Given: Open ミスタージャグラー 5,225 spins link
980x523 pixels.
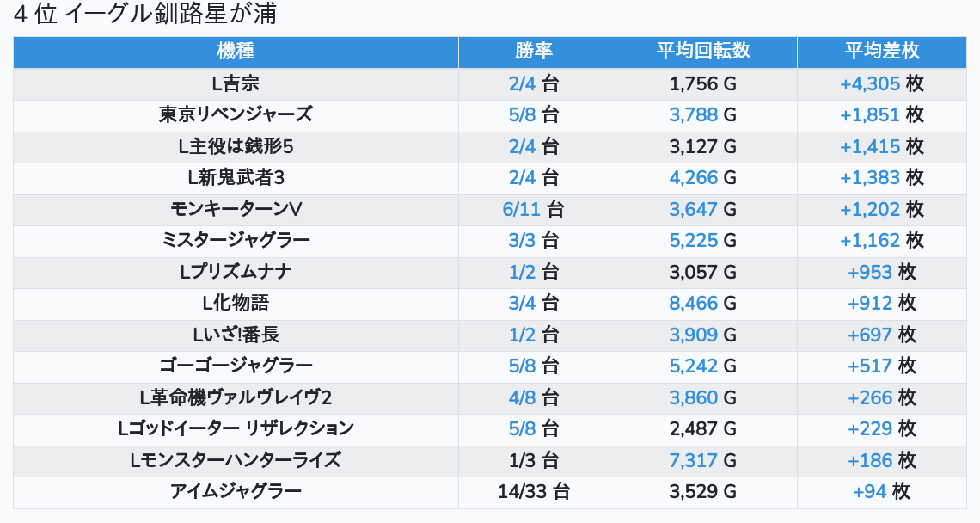Looking at the screenshot, I should [693, 240].
